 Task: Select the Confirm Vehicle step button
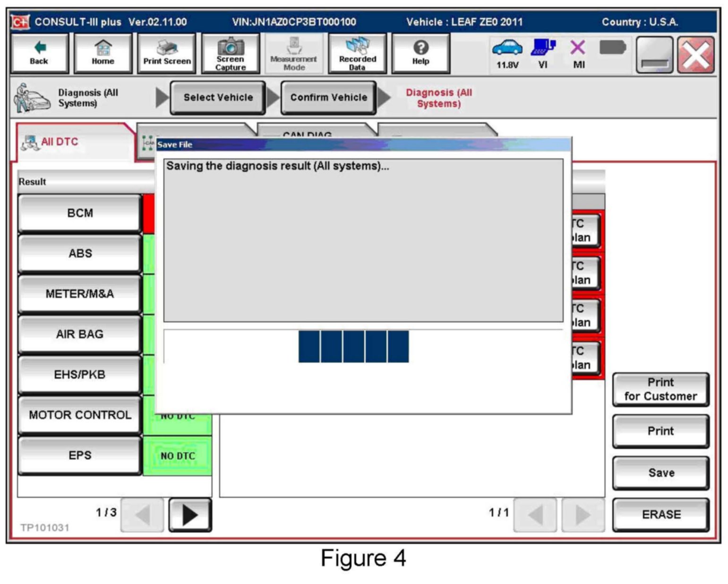tap(329, 97)
